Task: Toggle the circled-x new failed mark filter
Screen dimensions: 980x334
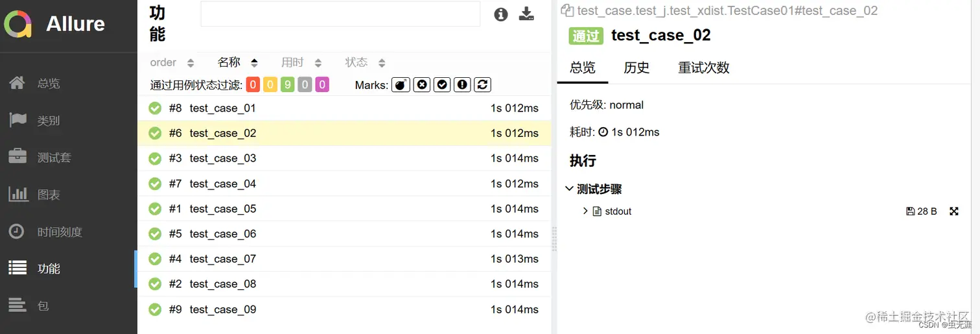Action: (422, 85)
